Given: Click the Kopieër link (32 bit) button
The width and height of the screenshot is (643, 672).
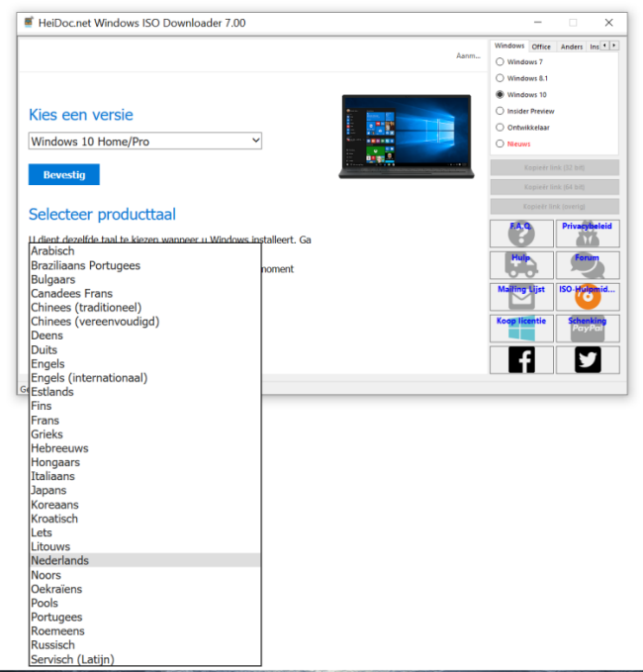Looking at the screenshot, I should click(554, 167).
